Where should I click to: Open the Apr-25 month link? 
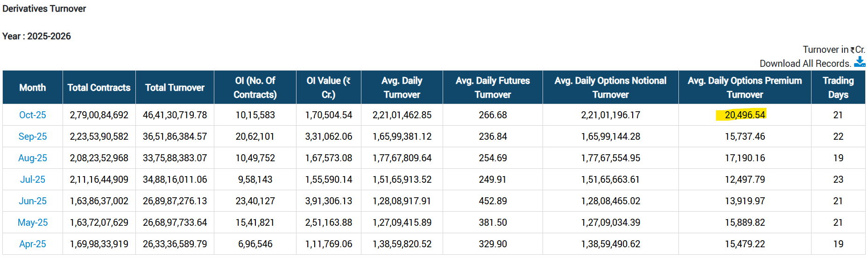[32, 244]
